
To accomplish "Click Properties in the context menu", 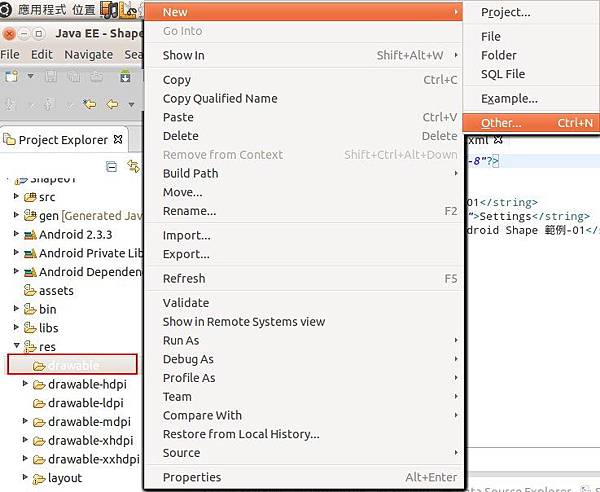I will (x=303, y=478).
